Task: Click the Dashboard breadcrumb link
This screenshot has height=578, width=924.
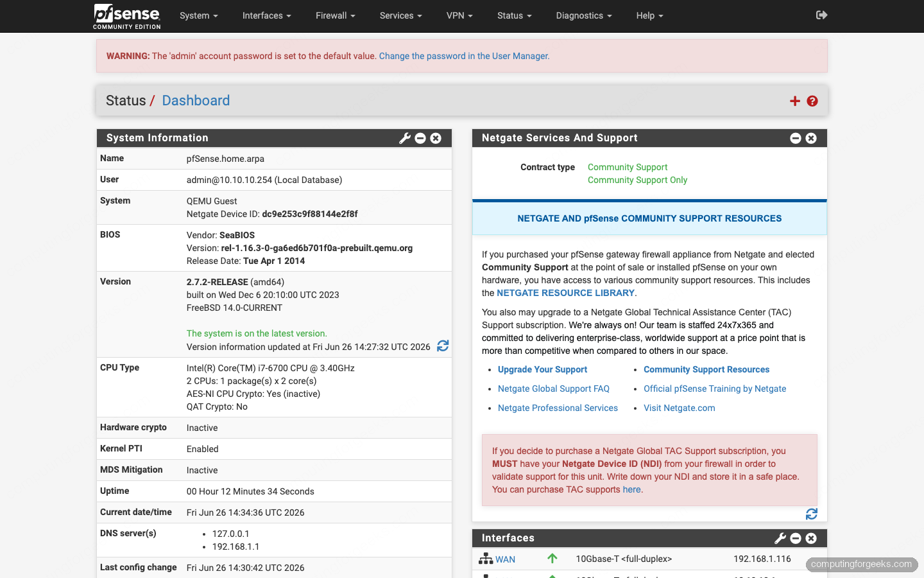Action: (196, 101)
